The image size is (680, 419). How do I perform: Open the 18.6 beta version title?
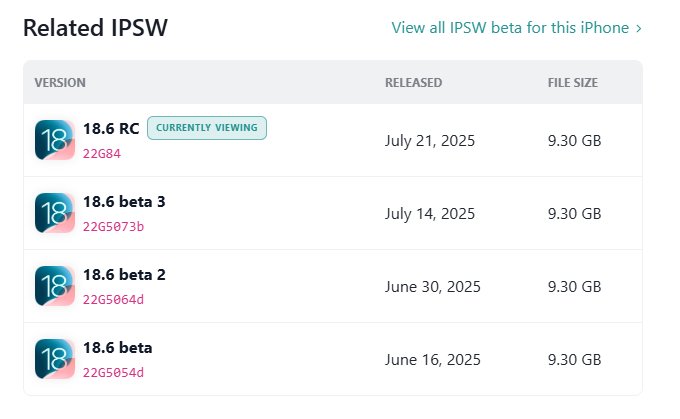coord(117,347)
